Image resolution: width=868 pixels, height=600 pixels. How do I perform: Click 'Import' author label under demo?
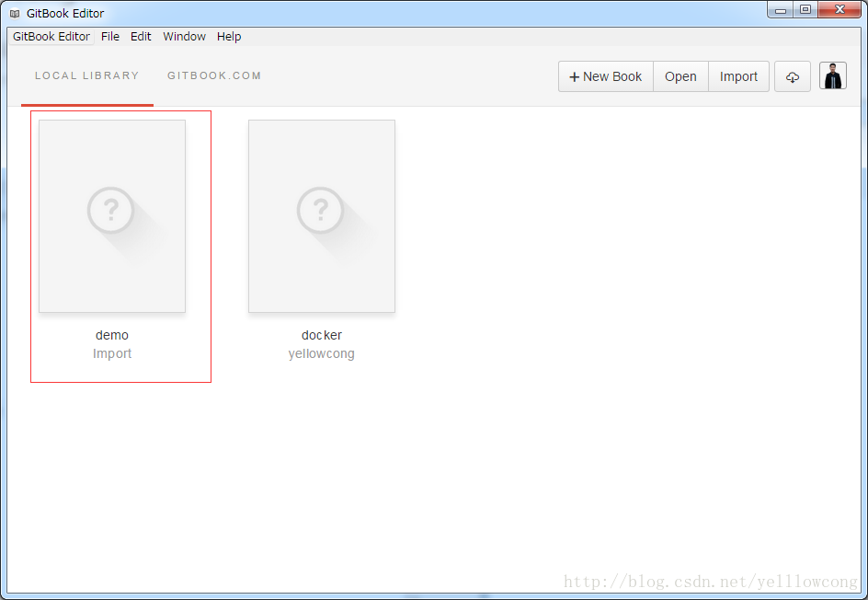coord(112,353)
